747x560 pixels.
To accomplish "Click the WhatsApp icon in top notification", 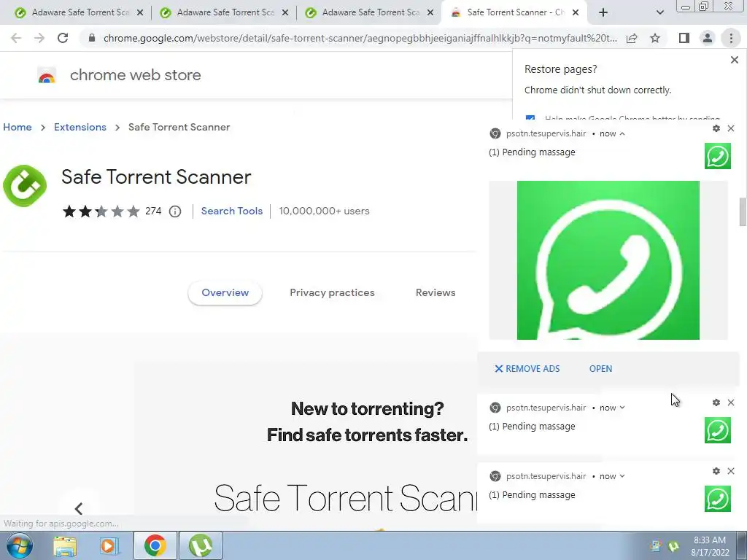I will [718, 156].
